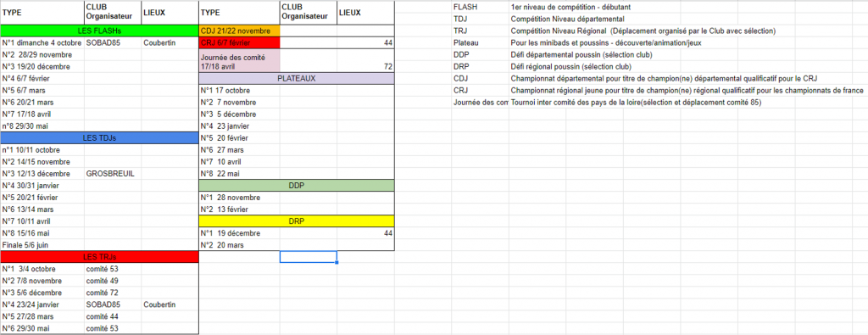The width and height of the screenshot is (868, 335).
Task: Click the purple PLATEAUX header cell
Action: 296,78
